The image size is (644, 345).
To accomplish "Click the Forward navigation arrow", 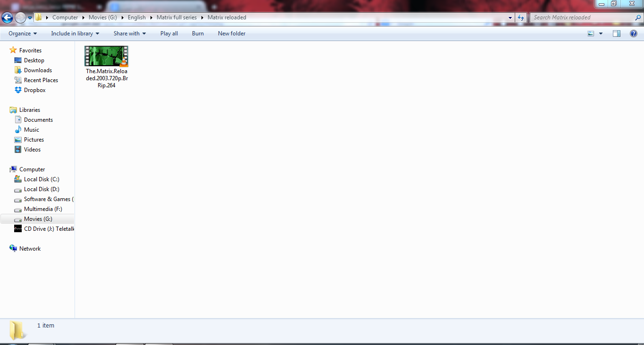I will [x=20, y=18].
